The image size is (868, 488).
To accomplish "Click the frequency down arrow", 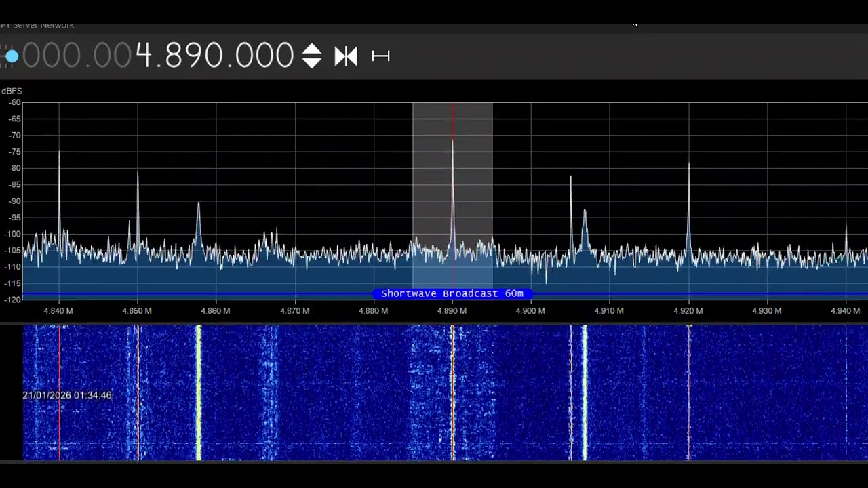I will 311,63.
